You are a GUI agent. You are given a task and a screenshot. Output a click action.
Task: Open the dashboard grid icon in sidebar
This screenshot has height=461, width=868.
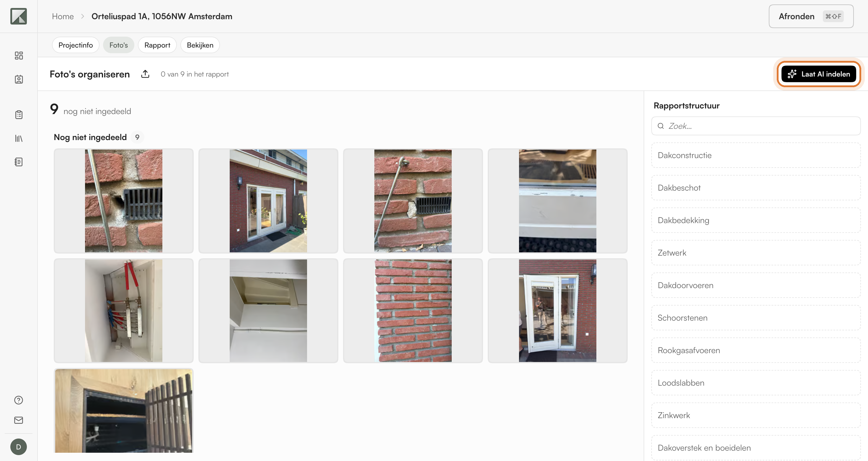click(19, 56)
